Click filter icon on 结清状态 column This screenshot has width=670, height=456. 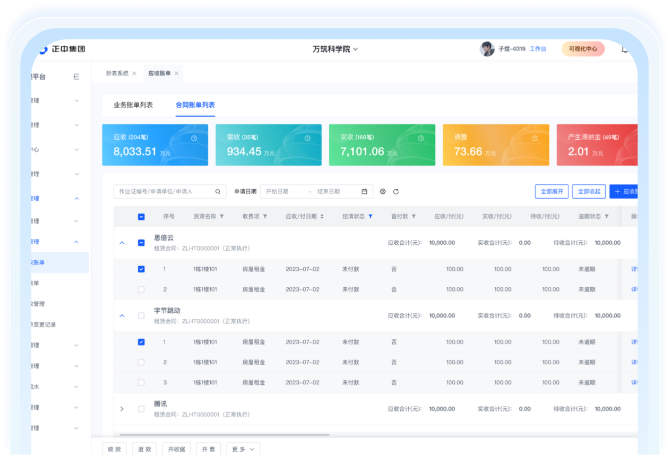370,216
